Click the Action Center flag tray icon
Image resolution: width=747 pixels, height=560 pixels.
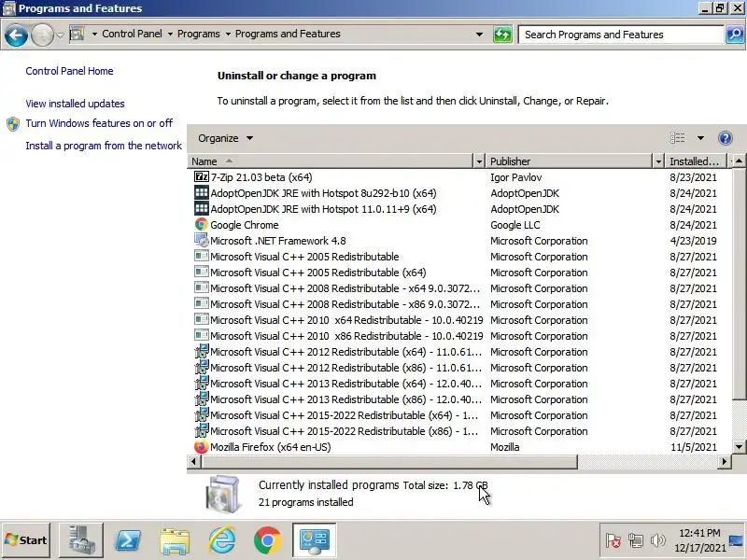pos(613,540)
